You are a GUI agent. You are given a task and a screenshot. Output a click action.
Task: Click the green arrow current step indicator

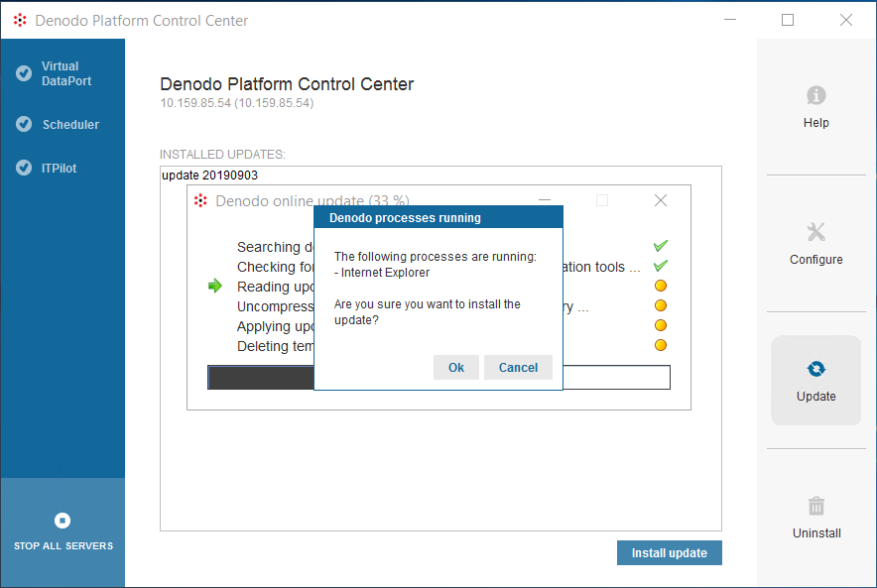tap(214, 286)
